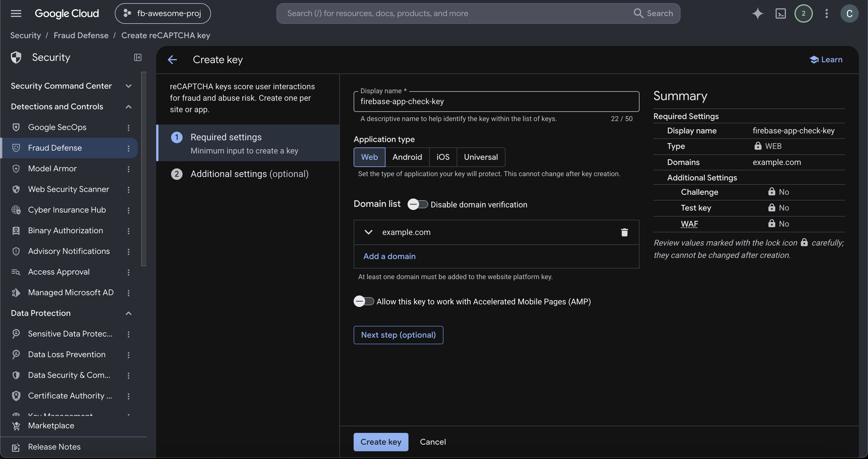Open more options for Data Loss Prevention
This screenshot has width=868, height=459.
click(x=128, y=355)
